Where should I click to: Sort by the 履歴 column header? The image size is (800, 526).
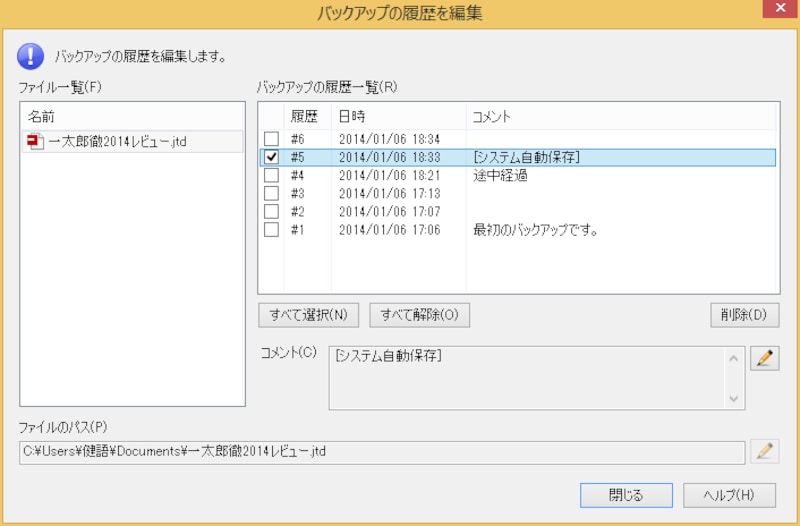(x=307, y=116)
